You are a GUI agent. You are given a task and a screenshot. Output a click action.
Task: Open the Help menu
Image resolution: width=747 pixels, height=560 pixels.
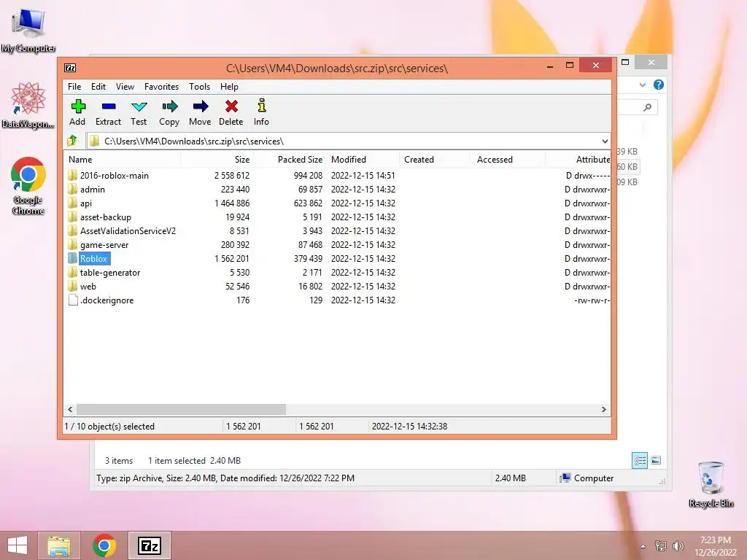pyautogui.click(x=229, y=87)
